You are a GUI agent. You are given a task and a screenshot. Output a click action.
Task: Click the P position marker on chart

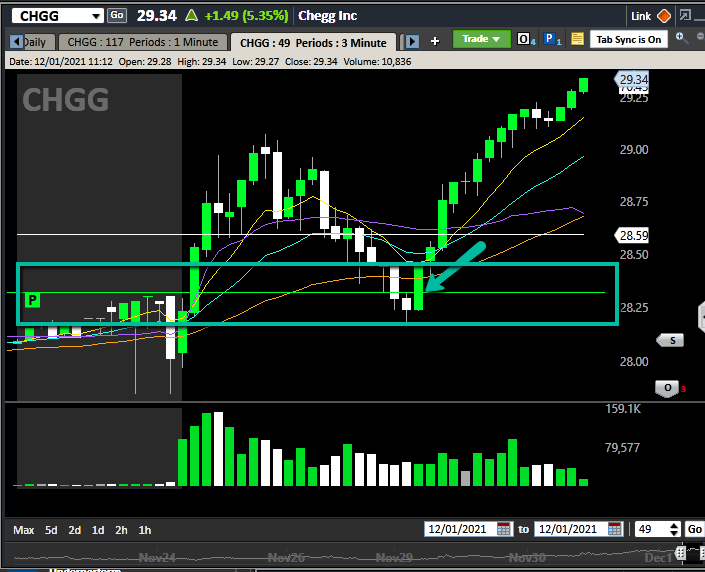(32, 300)
